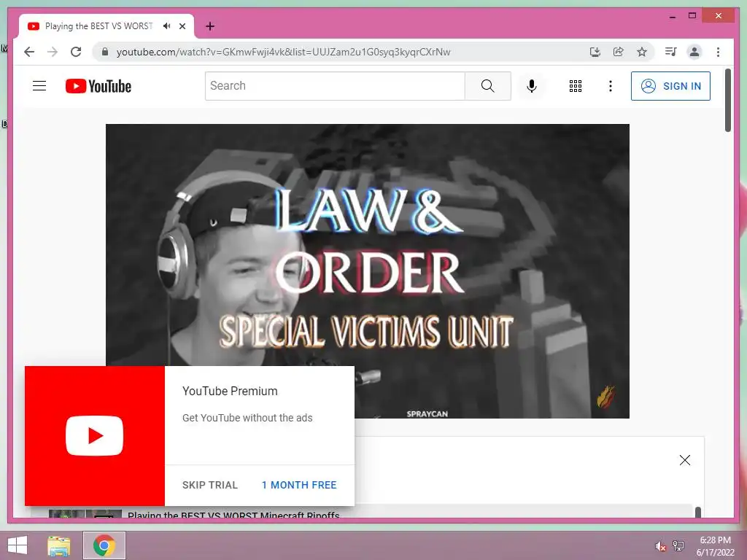The height and width of the screenshot is (560, 747).
Task: Click into the YouTube Search field
Action: click(x=335, y=86)
